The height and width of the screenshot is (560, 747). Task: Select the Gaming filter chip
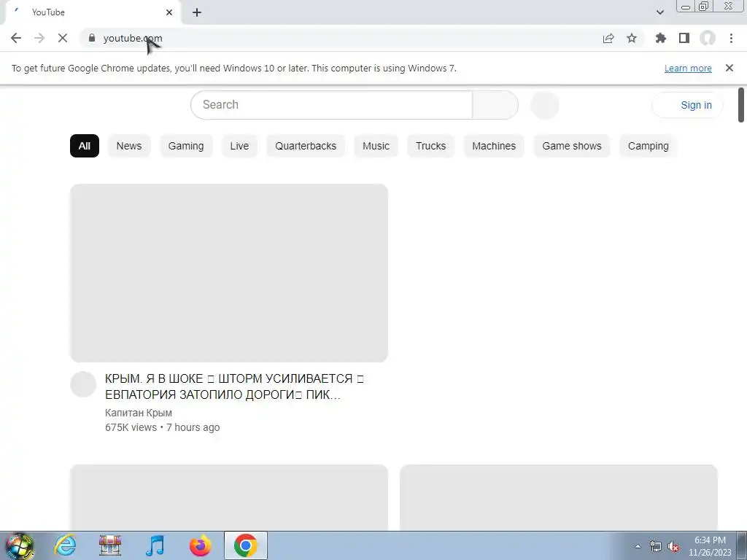point(186,146)
